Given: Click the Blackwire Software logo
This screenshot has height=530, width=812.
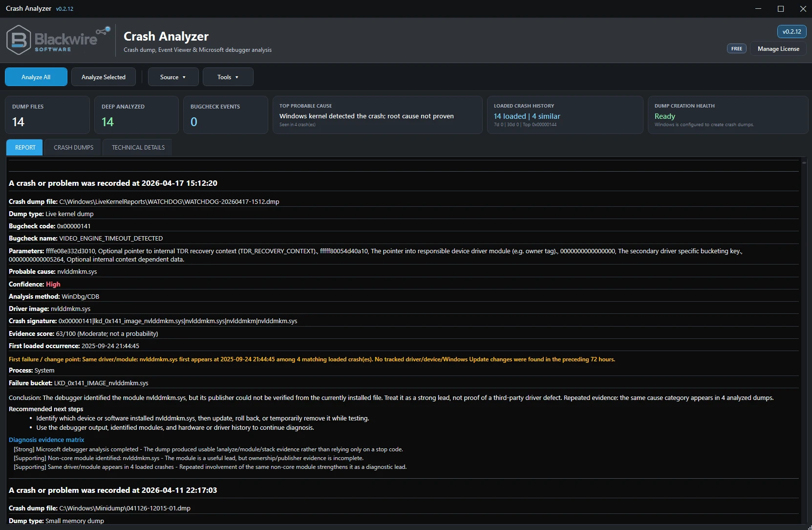Looking at the screenshot, I should pos(58,40).
